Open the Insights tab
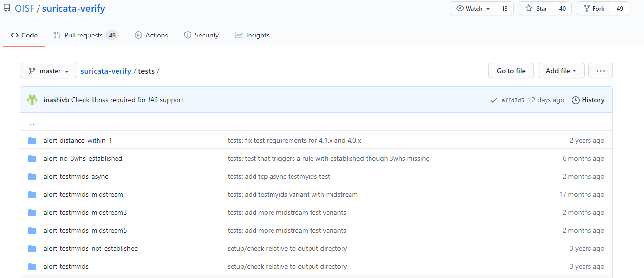The height and width of the screenshot is (278, 644). click(252, 35)
